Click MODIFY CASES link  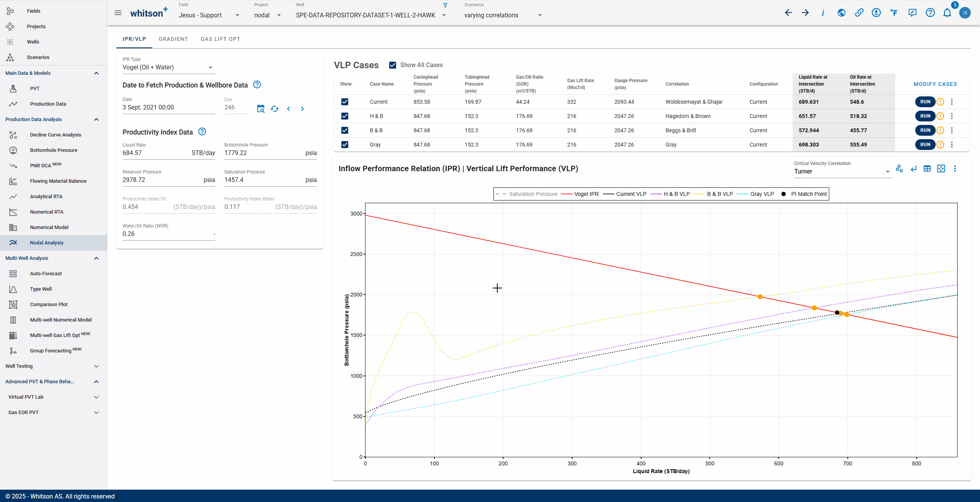935,84
